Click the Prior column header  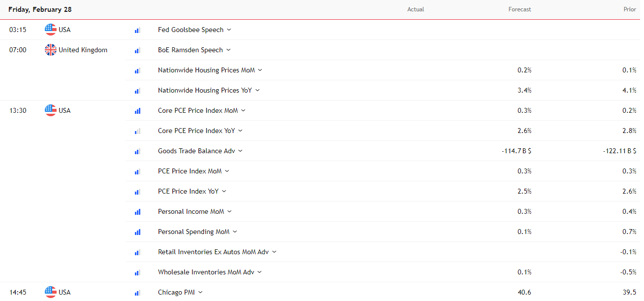point(630,9)
